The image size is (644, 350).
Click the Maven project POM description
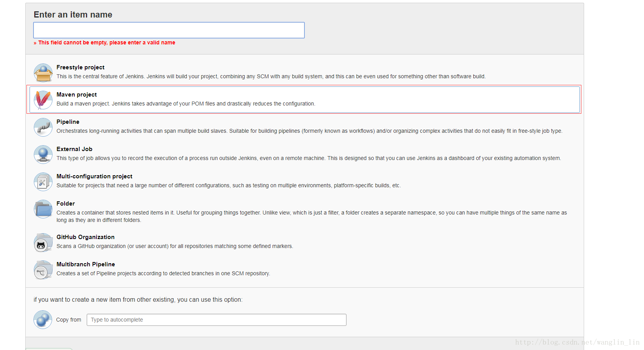(186, 104)
